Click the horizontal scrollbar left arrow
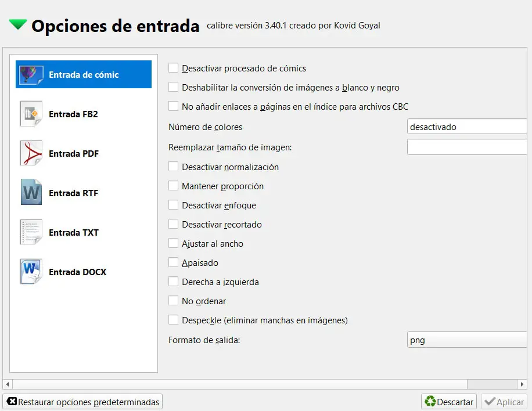 pyautogui.click(x=8, y=384)
